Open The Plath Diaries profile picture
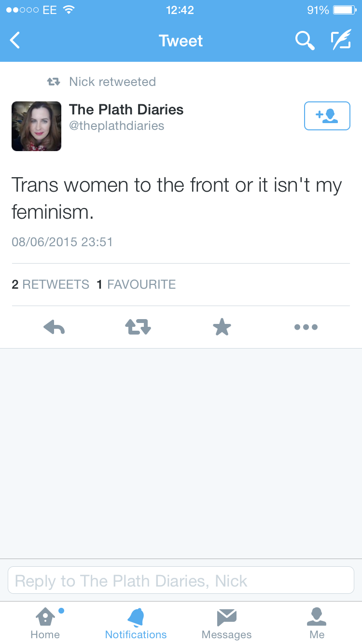 pos(36,126)
